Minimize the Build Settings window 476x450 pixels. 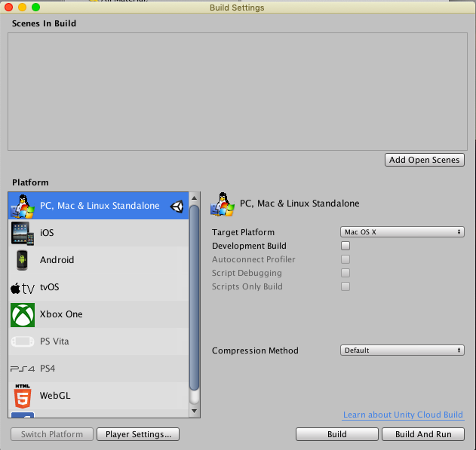(22, 7)
